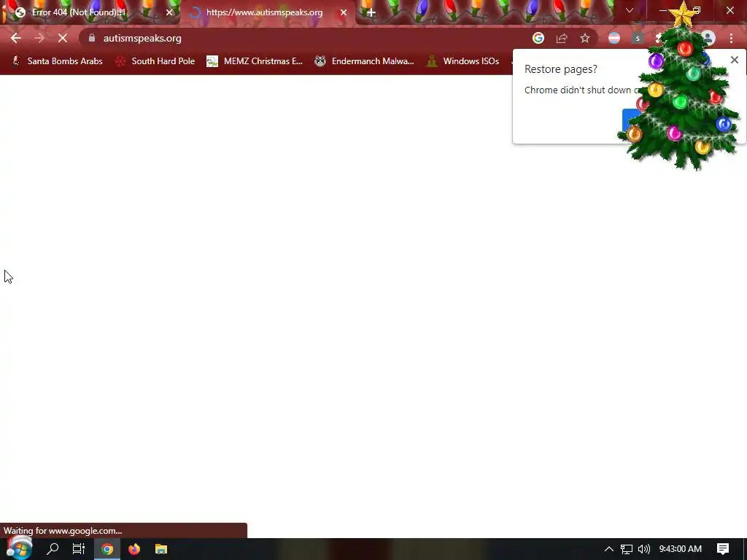Open the Windows ISOs bookmark

coord(462,61)
